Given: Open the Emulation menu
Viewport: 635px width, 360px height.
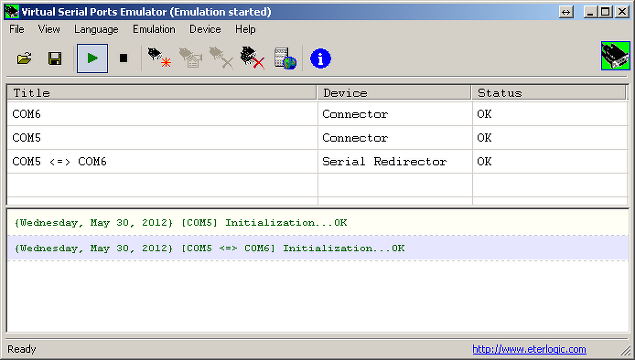Looking at the screenshot, I should pos(154,30).
